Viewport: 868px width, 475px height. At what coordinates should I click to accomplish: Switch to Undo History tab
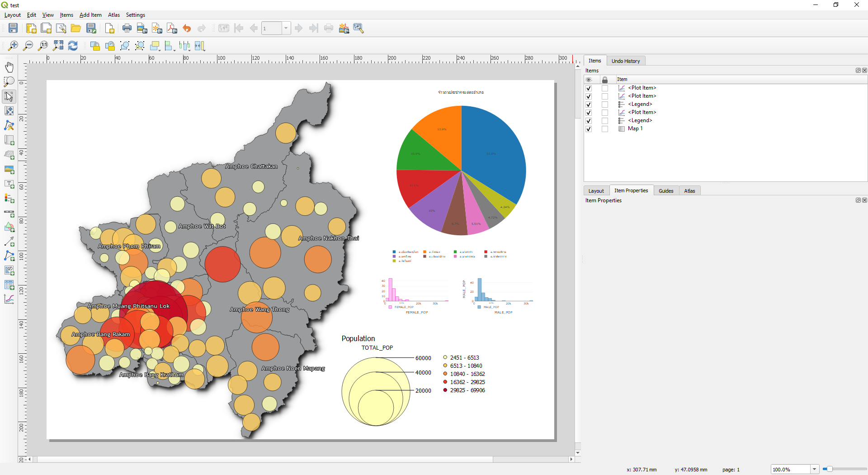626,61
